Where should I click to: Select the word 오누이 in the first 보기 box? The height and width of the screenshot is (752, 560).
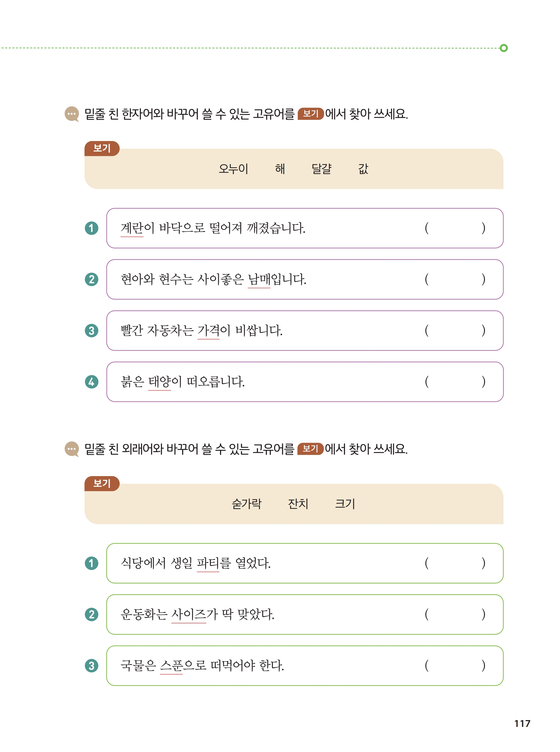point(233,168)
